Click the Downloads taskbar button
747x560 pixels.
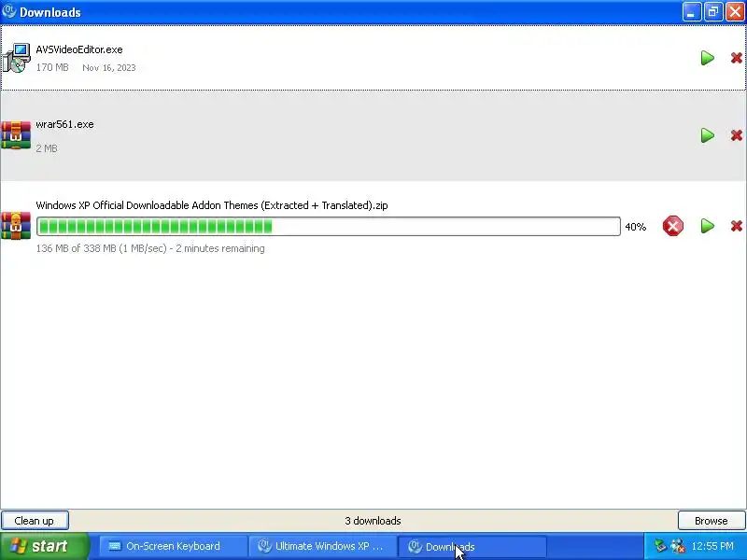pyautogui.click(x=472, y=546)
